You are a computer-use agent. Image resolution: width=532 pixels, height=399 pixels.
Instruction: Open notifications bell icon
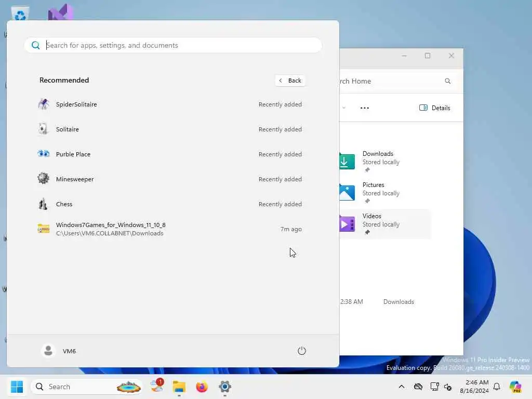click(x=497, y=387)
